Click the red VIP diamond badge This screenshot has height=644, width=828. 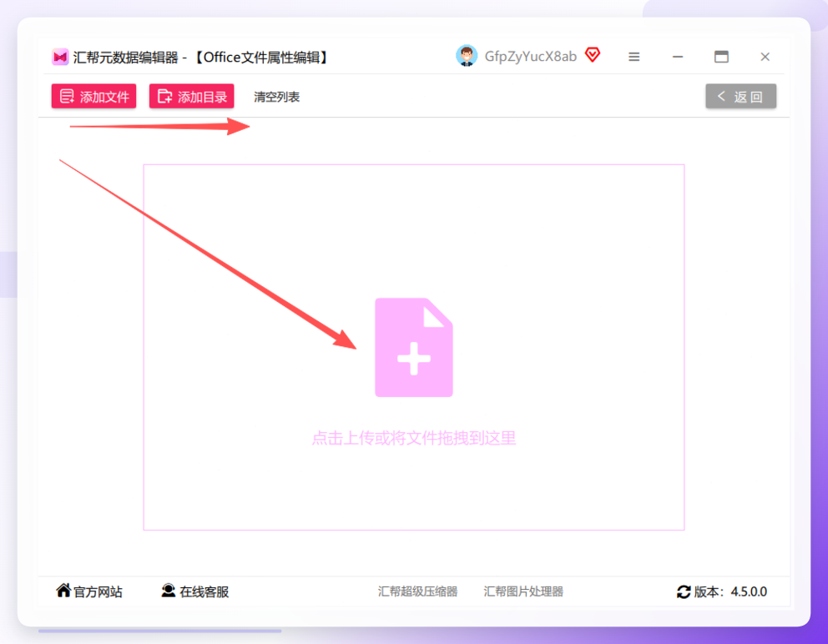(593, 54)
